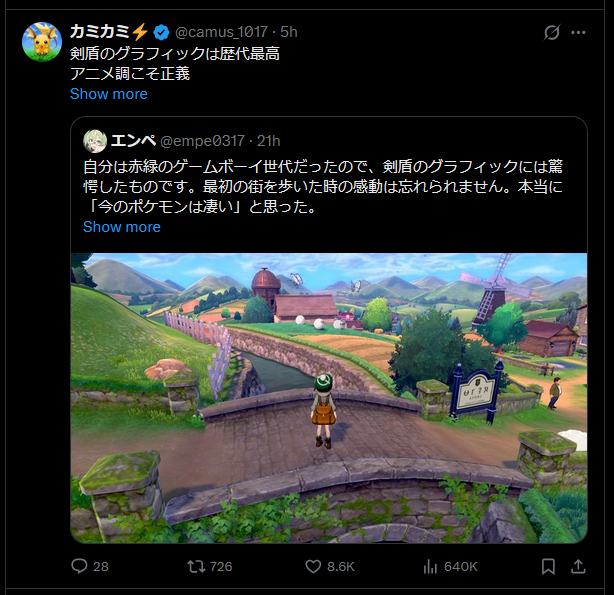Expand quoted tweet with Show more

pyautogui.click(x=122, y=227)
